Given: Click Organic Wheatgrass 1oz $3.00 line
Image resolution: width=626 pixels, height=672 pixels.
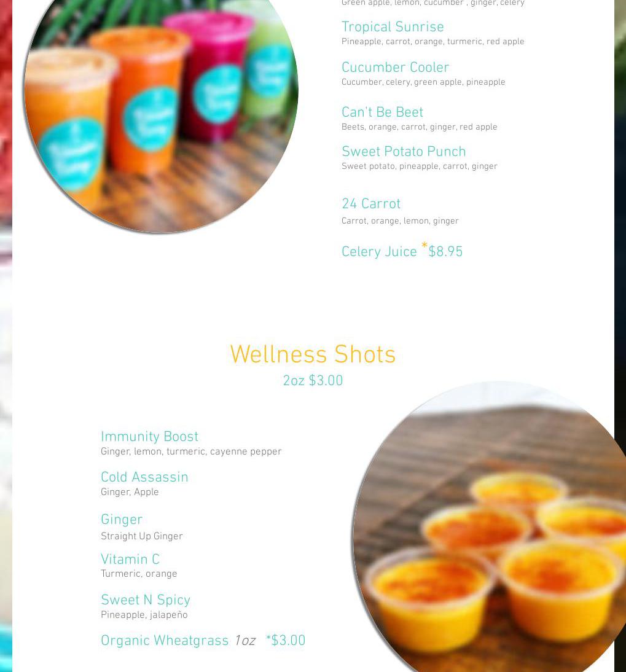Looking at the screenshot, I should point(203,641).
